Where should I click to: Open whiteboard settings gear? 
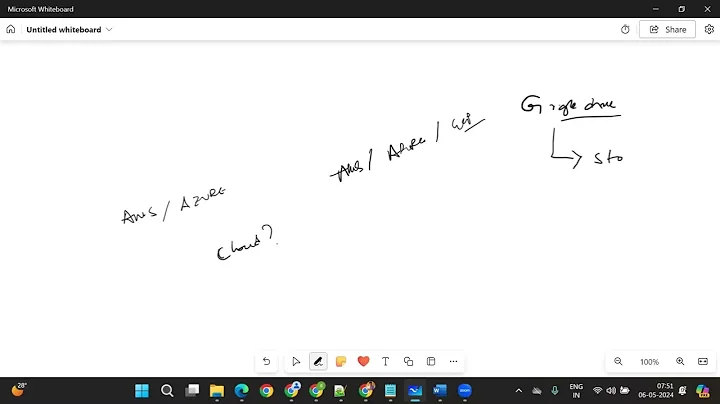[709, 29]
